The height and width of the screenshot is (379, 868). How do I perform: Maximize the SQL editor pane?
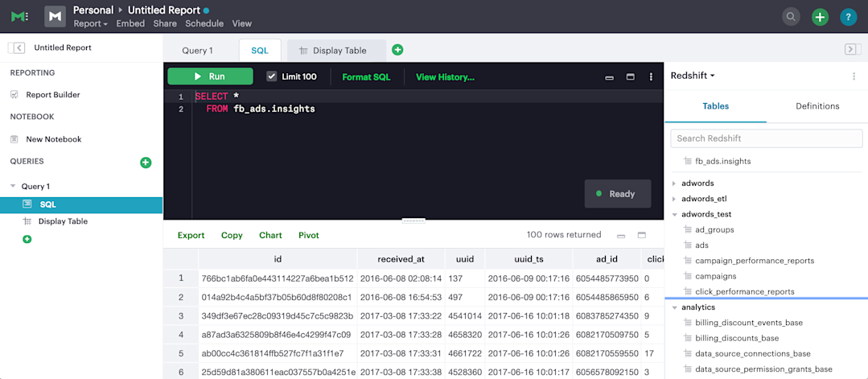(x=630, y=77)
